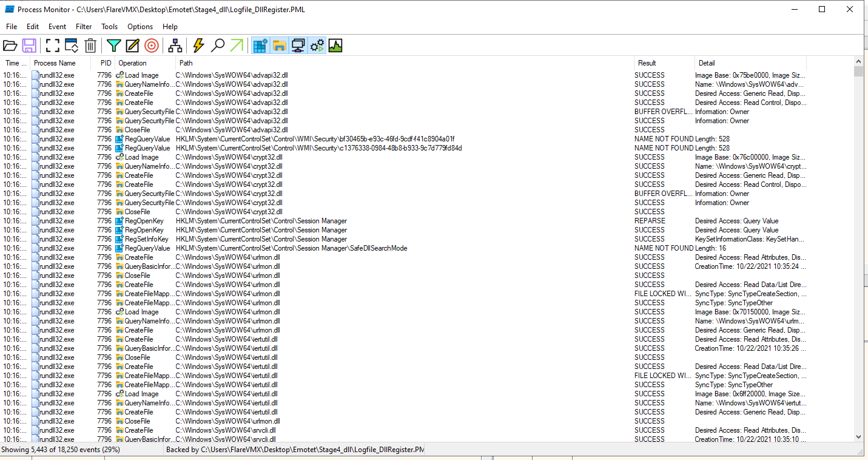868x460 pixels.
Task: Click the Image Base: 0x75be0000 detail cell
Action: tap(750, 75)
